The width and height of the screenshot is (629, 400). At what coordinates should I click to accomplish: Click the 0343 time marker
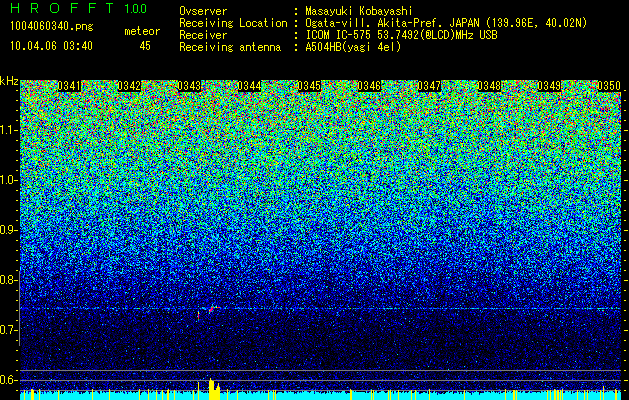(189, 86)
